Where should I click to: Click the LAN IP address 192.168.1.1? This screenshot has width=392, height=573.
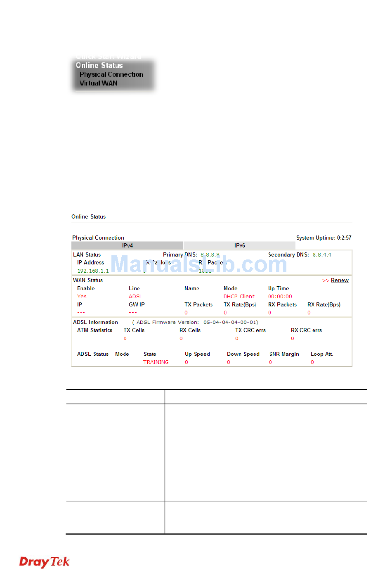(93, 271)
